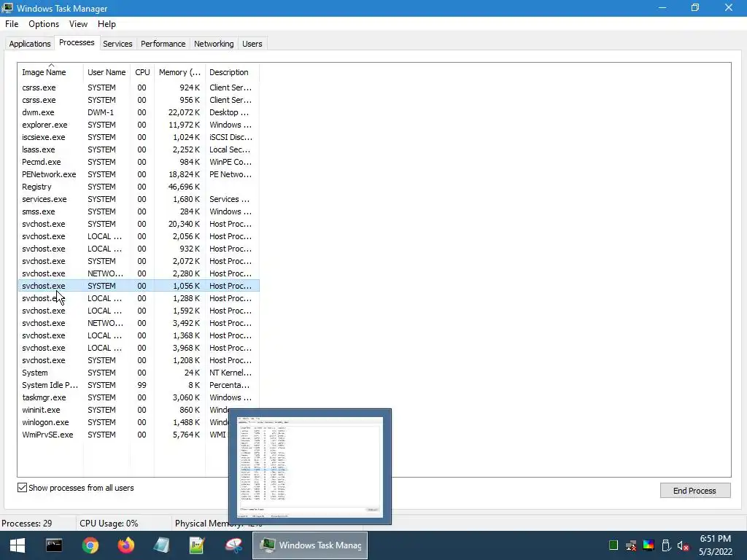The image size is (747, 560).
Task: Click the Task Manager window preview thumbnail
Action: tap(310, 467)
